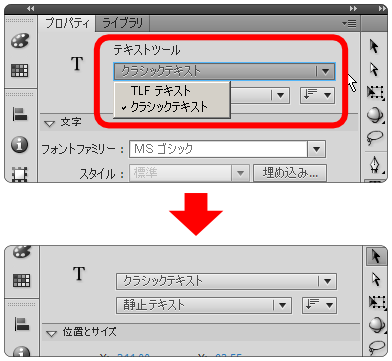Image resolution: width=392 pixels, height=361 pixels.
Task: Open the スタイル dropdown showing 標準
Action: point(189,173)
